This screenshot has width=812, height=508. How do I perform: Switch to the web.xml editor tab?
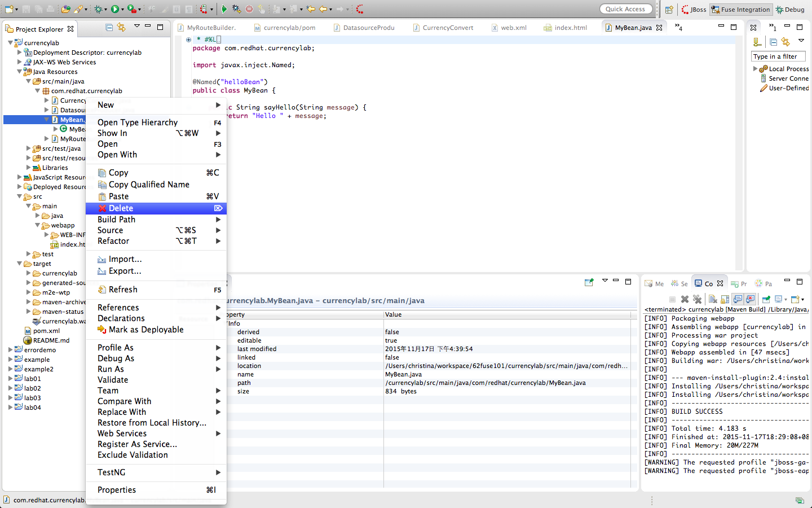[513, 28]
